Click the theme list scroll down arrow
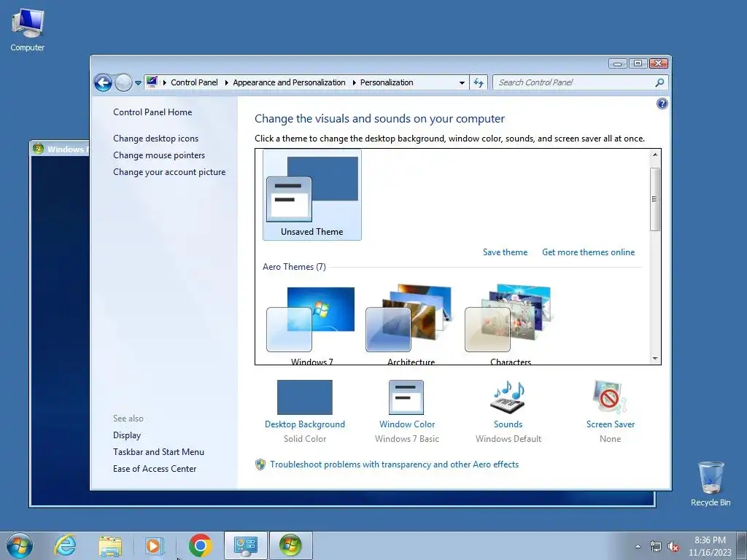 655,359
